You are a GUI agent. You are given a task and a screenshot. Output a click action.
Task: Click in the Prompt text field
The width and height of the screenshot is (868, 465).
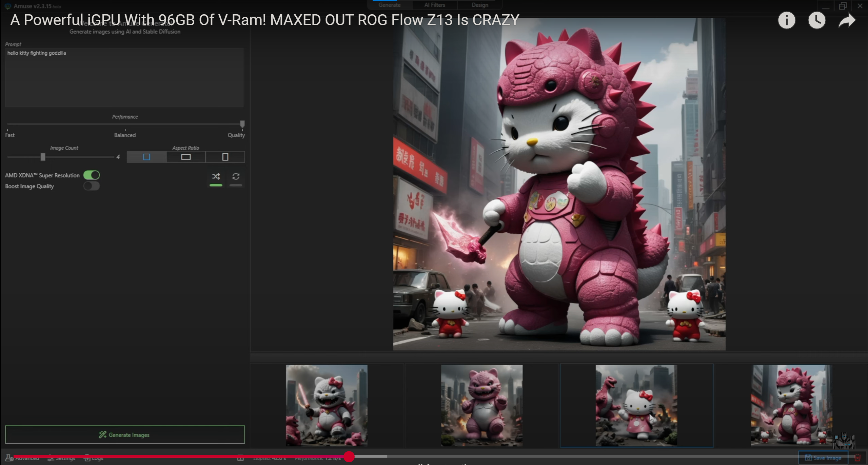124,77
